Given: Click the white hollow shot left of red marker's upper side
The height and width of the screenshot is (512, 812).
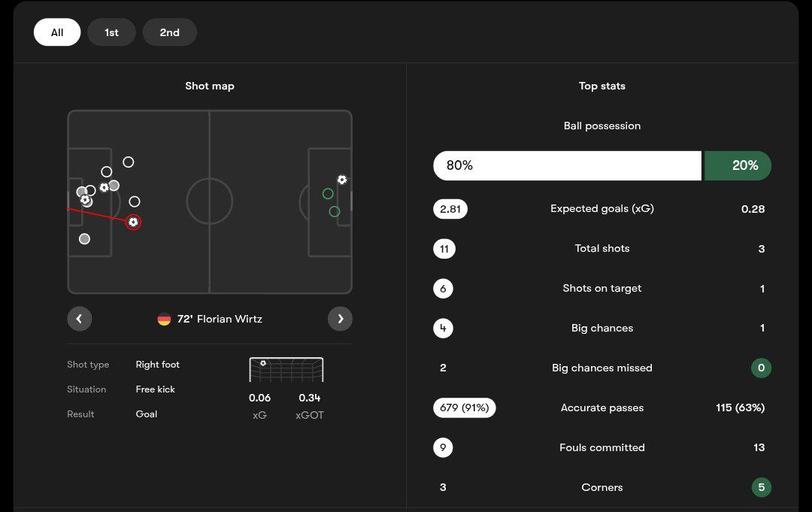Looking at the screenshot, I should 135,201.
